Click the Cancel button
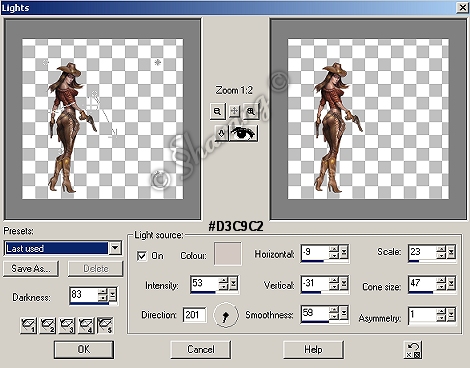This screenshot has width=470, height=368. [201, 350]
